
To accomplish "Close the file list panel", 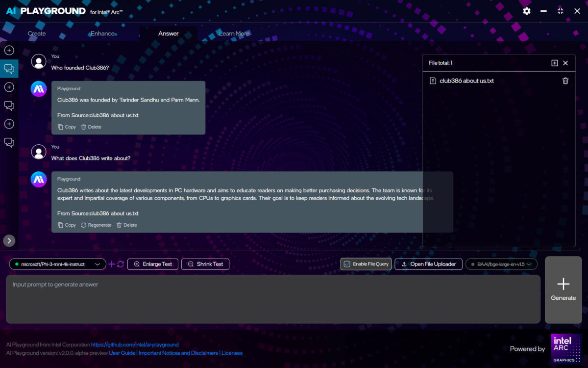I will pyautogui.click(x=565, y=63).
